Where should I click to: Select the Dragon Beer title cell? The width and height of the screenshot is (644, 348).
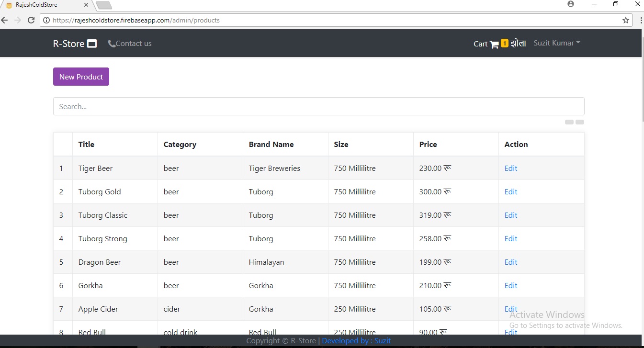(x=115, y=262)
